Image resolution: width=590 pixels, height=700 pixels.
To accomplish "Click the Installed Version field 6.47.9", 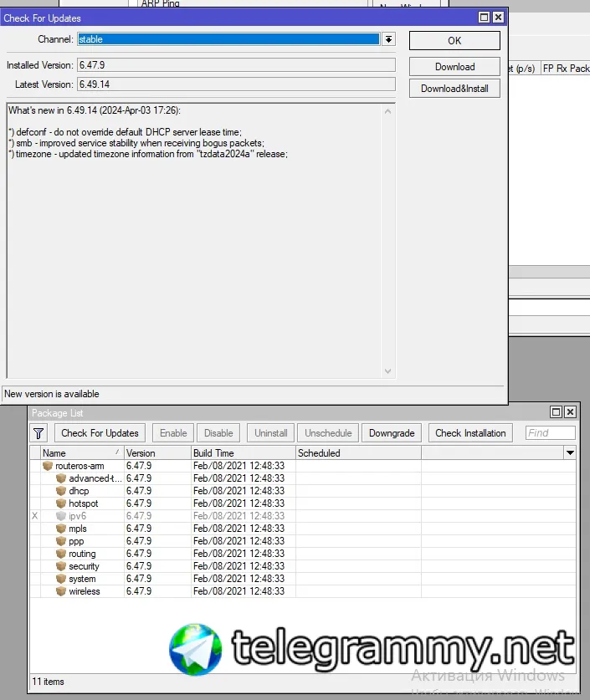I will click(236, 65).
